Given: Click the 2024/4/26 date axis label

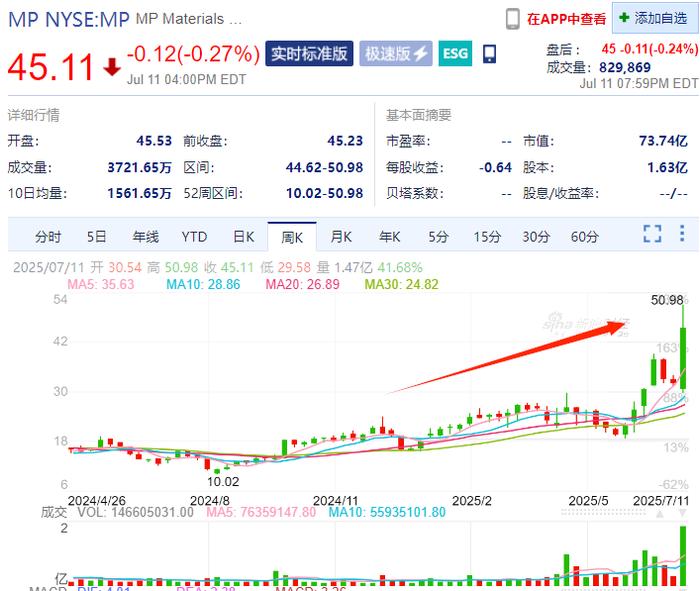Looking at the screenshot, I should [96, 500].
